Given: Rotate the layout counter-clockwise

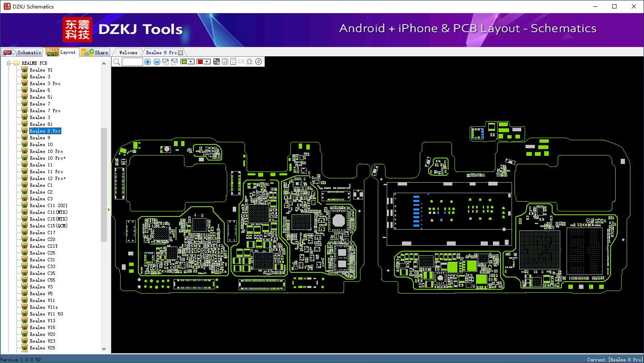Looking at the screenshot, I should (174, 62).
